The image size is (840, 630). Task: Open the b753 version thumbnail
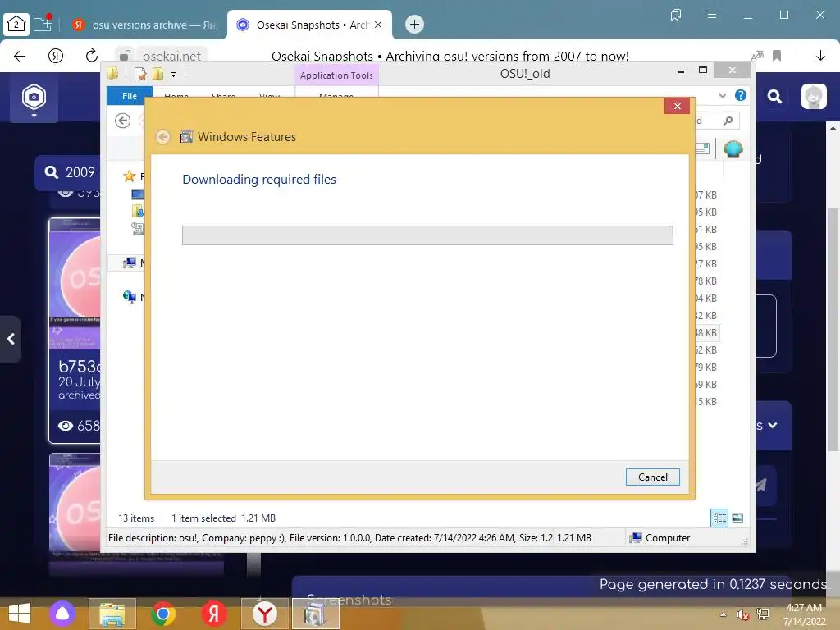pos(75,283)
